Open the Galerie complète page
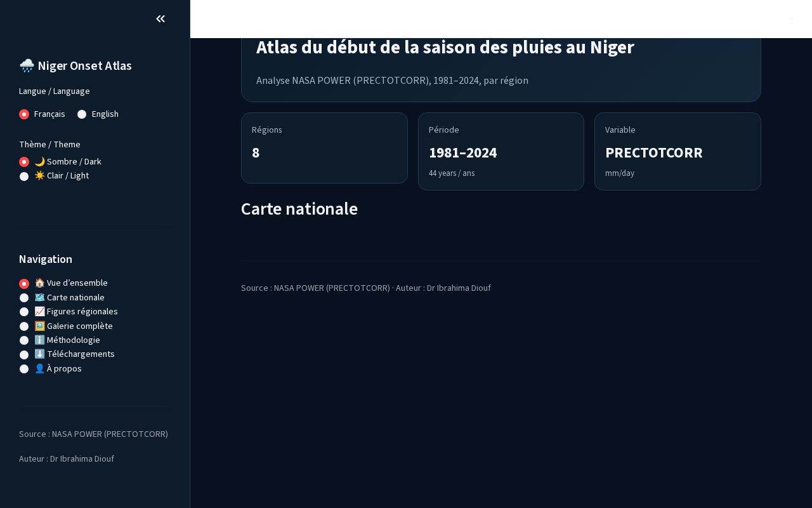This screenshot has width=812, height=508. 66,326
